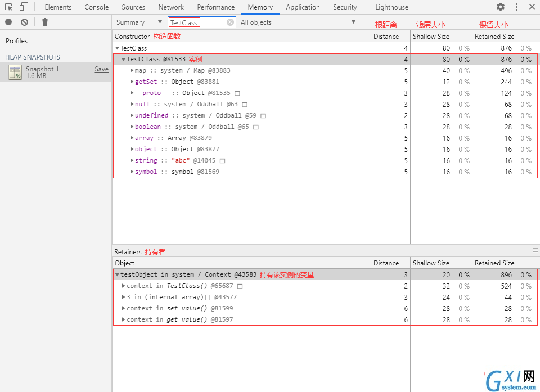Screen dimensions: 540x392
Task: Click the window icon beside undefined Oddball @59
Action: tap(263, 116)
